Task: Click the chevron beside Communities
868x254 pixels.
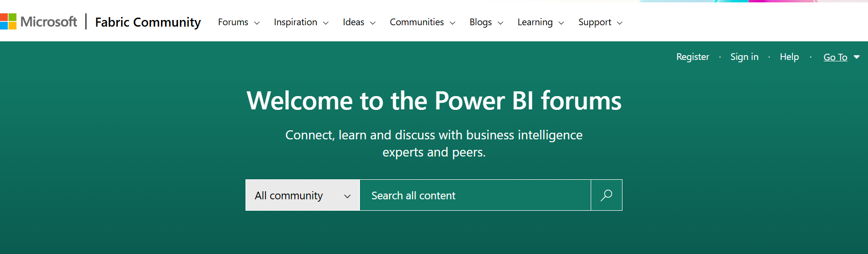Action: click(453, 23)
